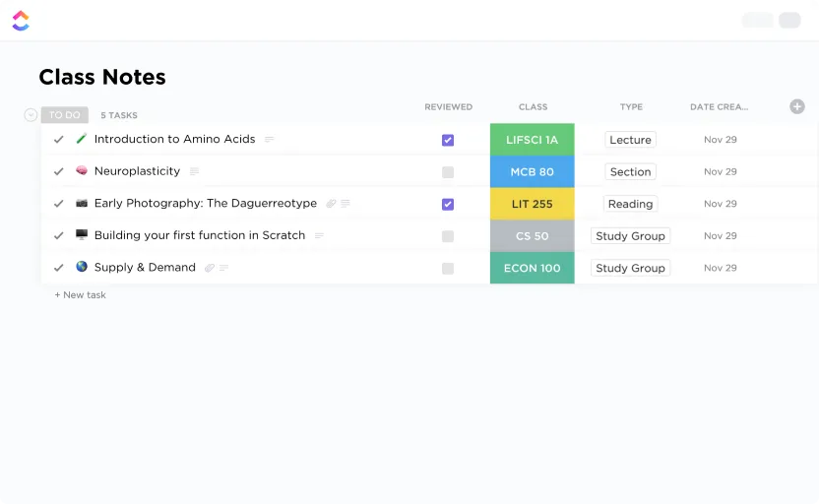Viewport: 819px width, 504px height.
Task: Select the yellow LIT 255 class label
Action: 533,204
